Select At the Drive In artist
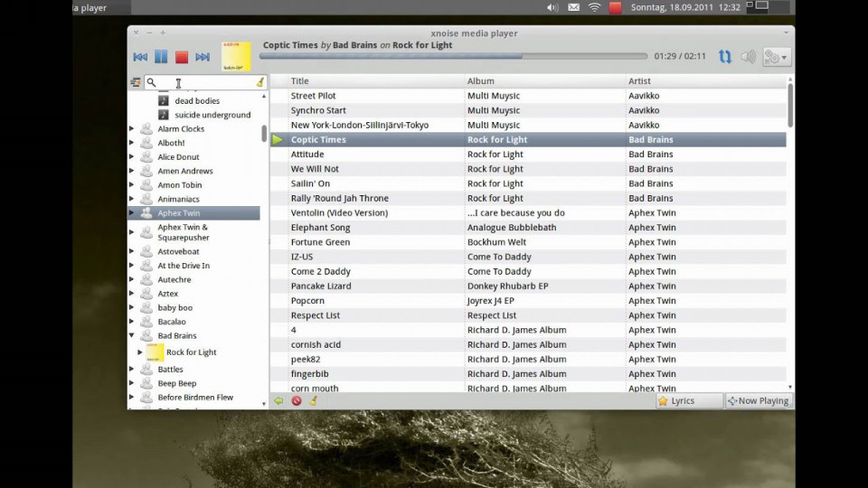Viewport: 868px width, 488px height. coord(184,266)
